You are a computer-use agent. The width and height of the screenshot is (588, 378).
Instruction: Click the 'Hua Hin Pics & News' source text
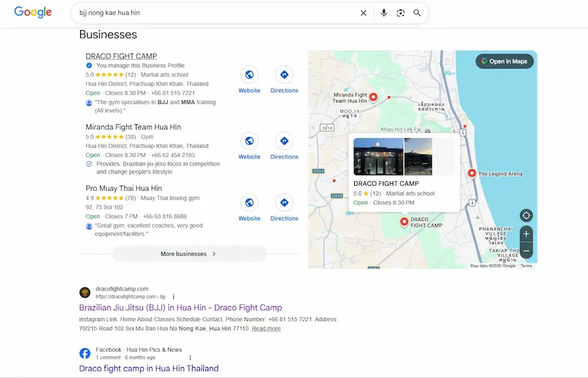[154, 349]
